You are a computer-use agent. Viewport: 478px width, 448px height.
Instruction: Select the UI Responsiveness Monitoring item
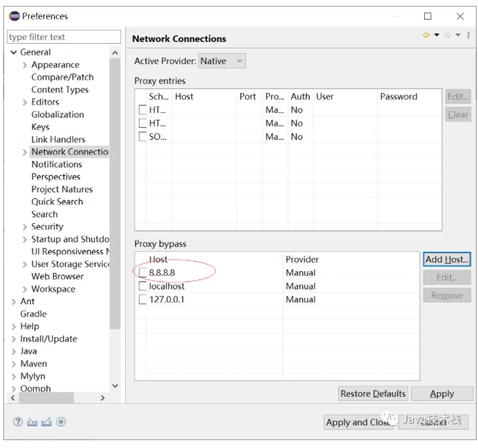coord(70,252)
